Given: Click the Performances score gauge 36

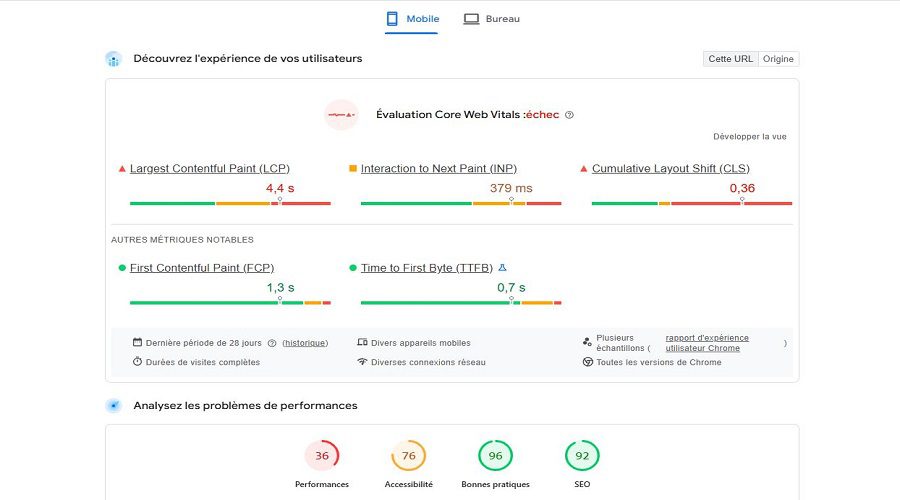Looking at the screenshot, I should [x=321, y=456].
